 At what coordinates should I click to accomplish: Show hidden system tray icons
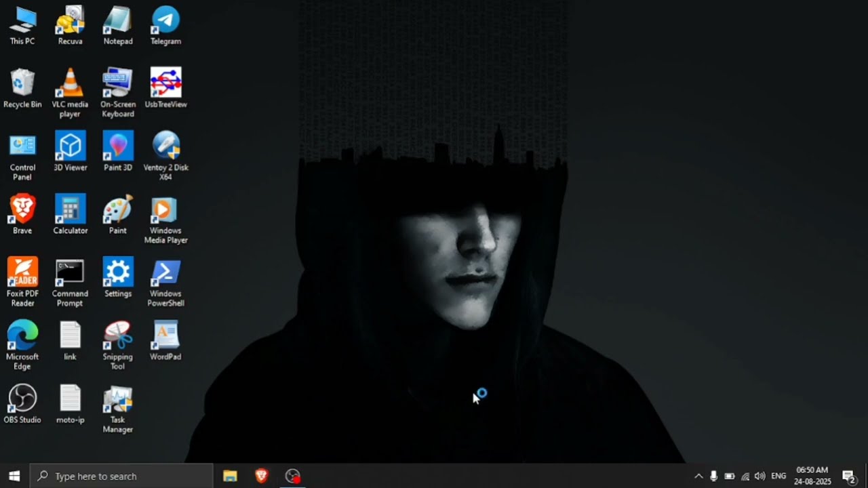tap(698, 476)
